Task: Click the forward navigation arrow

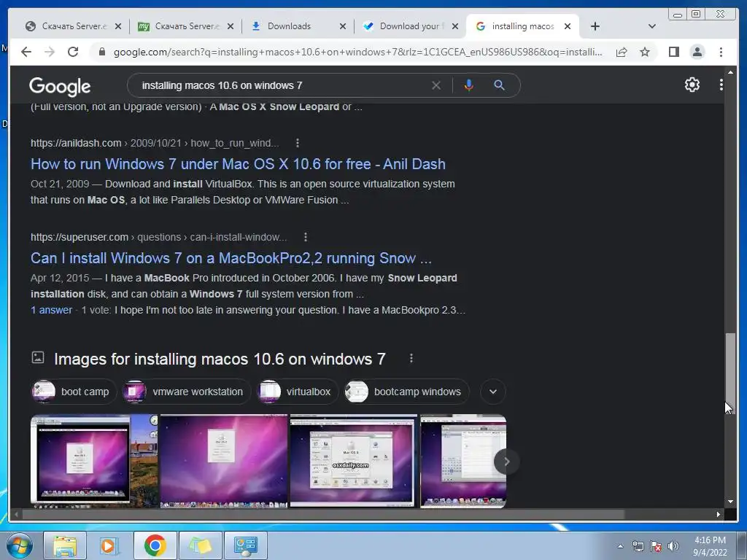Action: (x=50, y=52)
